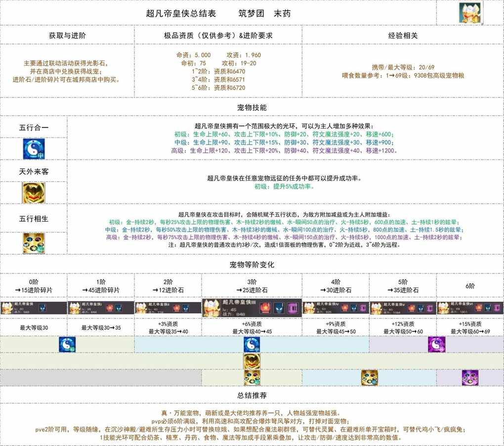Screen dimensions: 504x446
Task: Click the yin-yang icon under the 五行合一 label
Action: 34,149
